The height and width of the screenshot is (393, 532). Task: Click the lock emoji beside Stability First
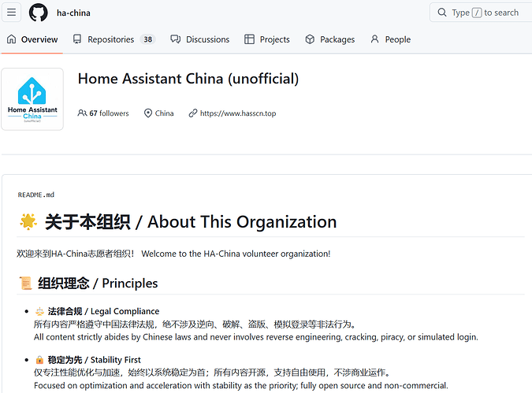39,360
